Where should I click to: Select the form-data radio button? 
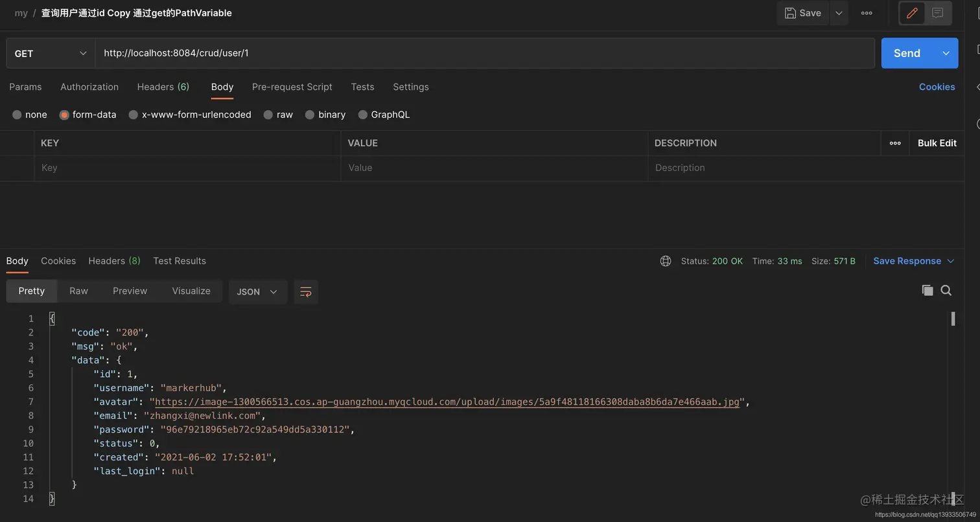point(64,115)
